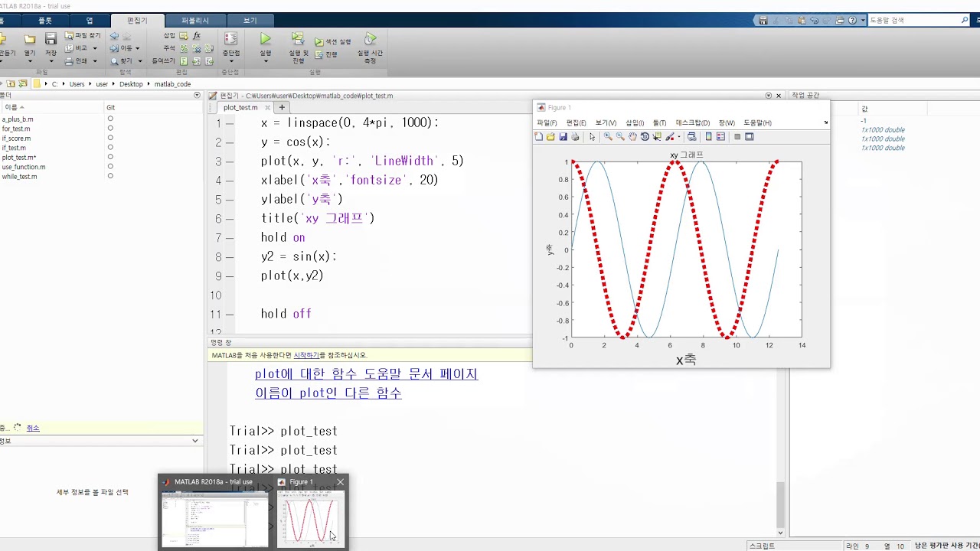Screen dimensions: 980x551
Task: Click the help question mark icon
Action: (x=852, y=21)
